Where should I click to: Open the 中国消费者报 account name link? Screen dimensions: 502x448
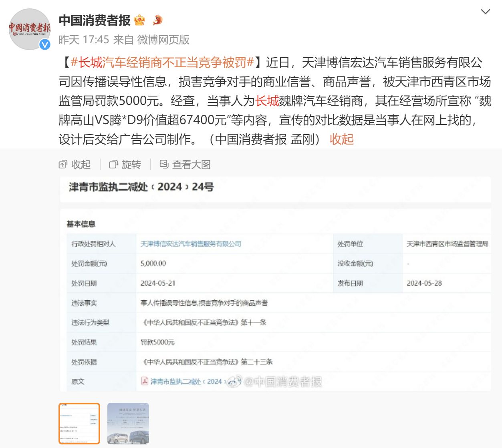[x=95, y=20]
